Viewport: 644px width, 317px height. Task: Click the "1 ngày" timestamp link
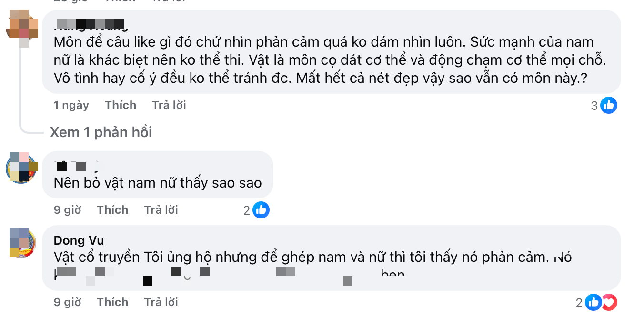point(71,105)
